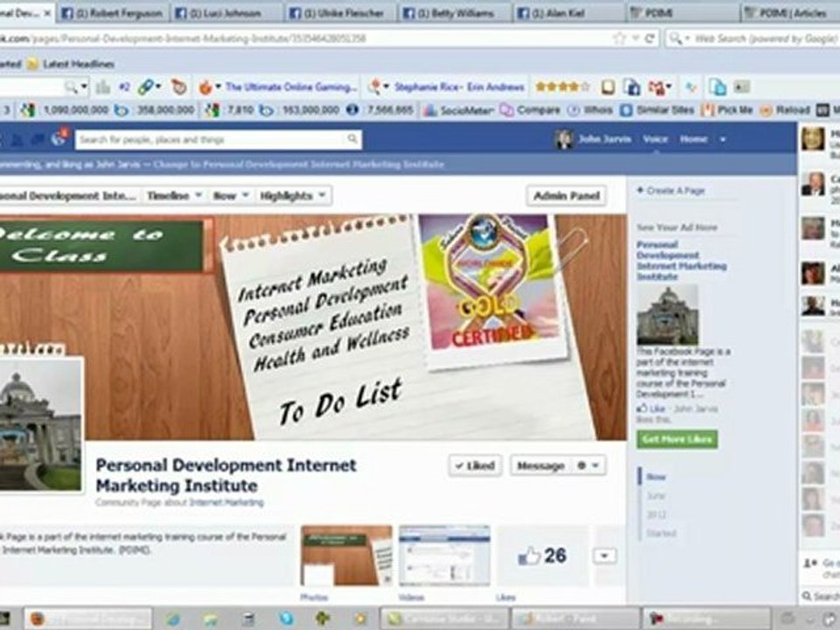This screenshot has height=630, width=840.
Task: Click the ad title Personal Development Internet Marketing Institute
Action: click(681, 261)
